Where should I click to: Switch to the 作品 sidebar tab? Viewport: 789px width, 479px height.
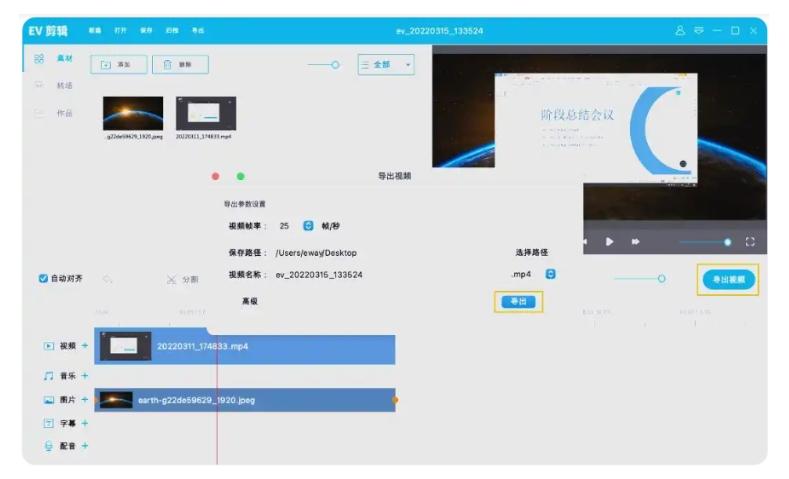pyautogui.click(x=64, y=113)
